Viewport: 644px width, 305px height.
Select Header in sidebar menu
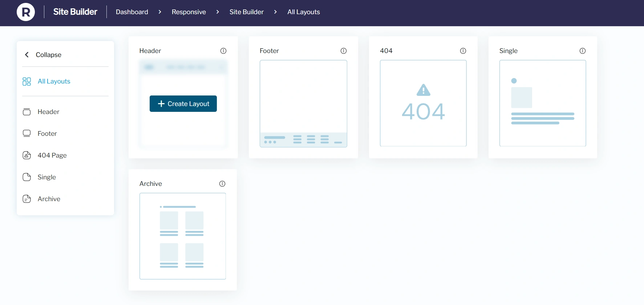pyautogui.click(x=48, y=112)
